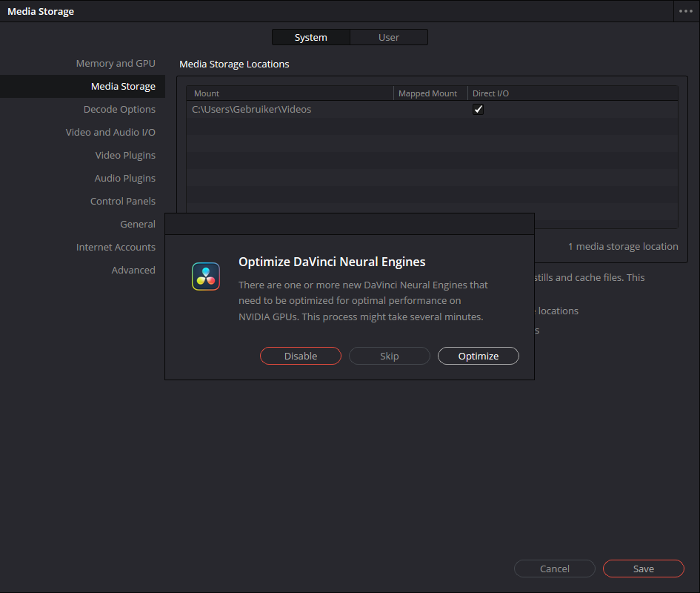Cancel the preferences changes

click(x=555, y=569)
